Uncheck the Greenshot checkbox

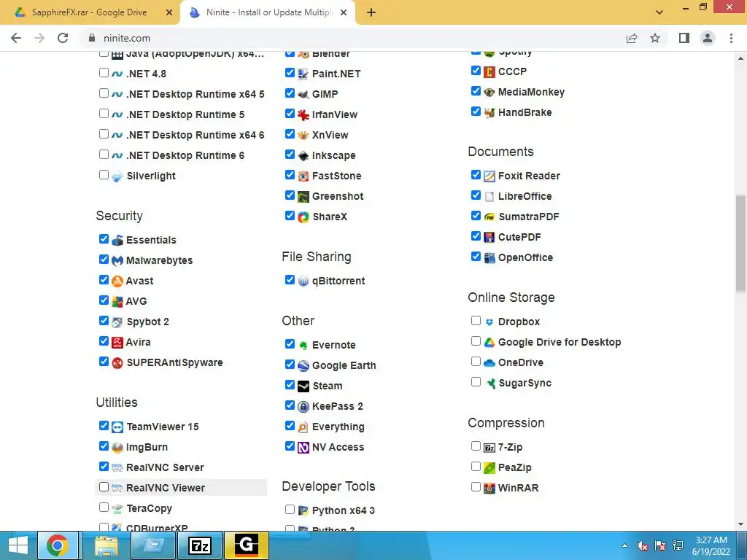click(290, 195)
